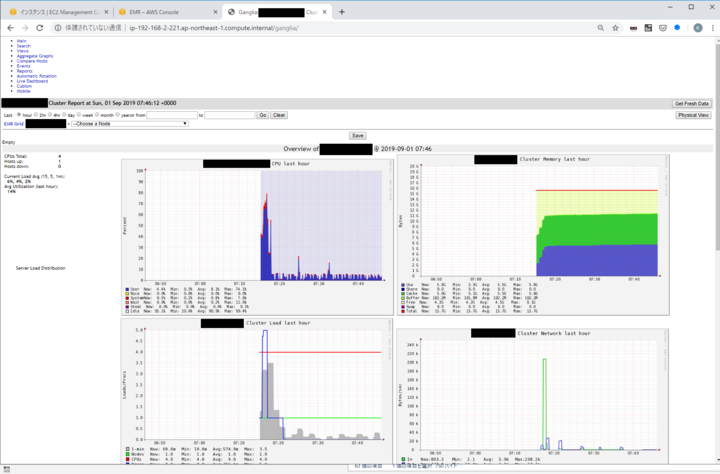Select the month time range radio
The width and height of the screenshot is (720, 474).
97,115
